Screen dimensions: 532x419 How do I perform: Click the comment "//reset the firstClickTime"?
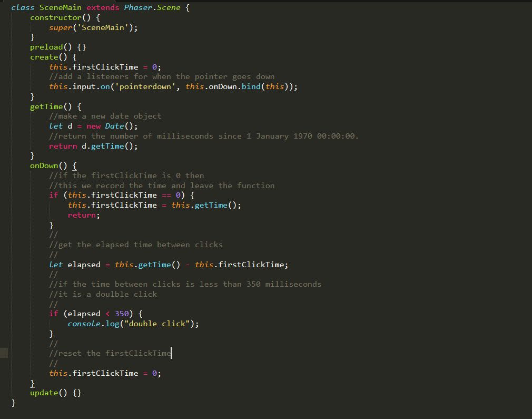point(110,354)
